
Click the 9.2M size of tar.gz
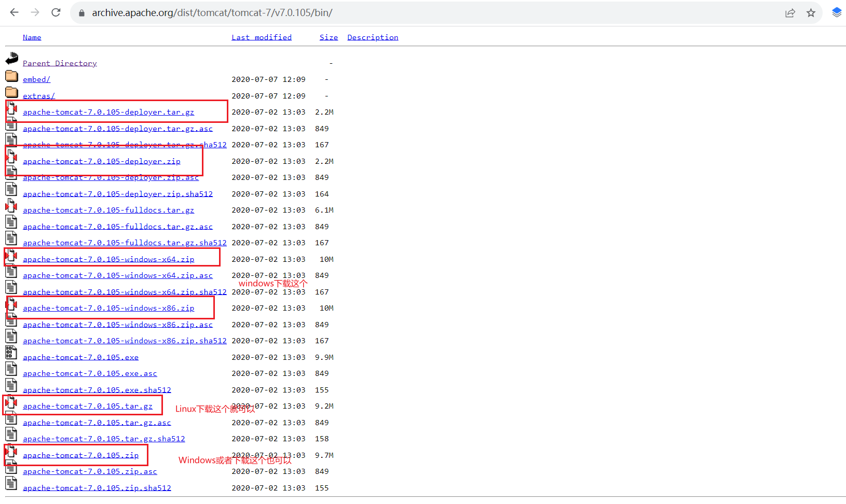(x=324, y=406)
